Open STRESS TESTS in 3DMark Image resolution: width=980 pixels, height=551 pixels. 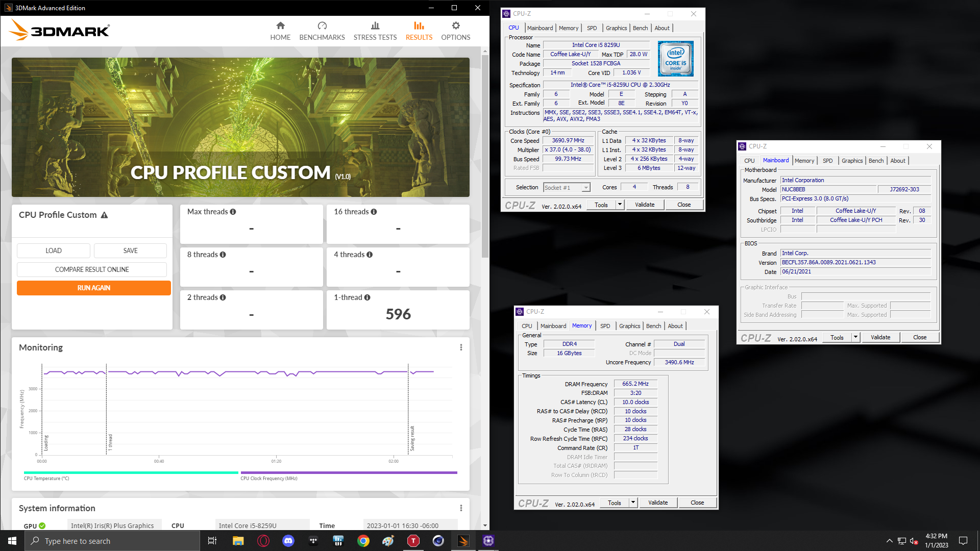click(x=375, y=31)
